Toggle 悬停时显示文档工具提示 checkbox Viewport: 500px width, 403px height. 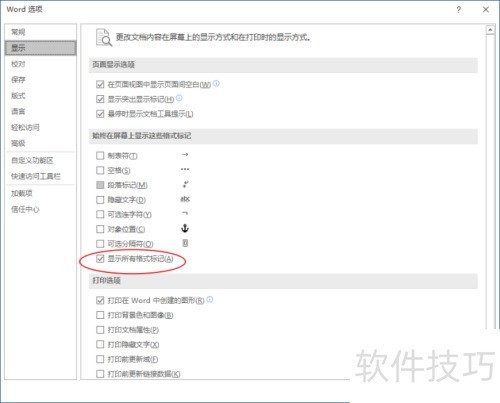(100, 114)
